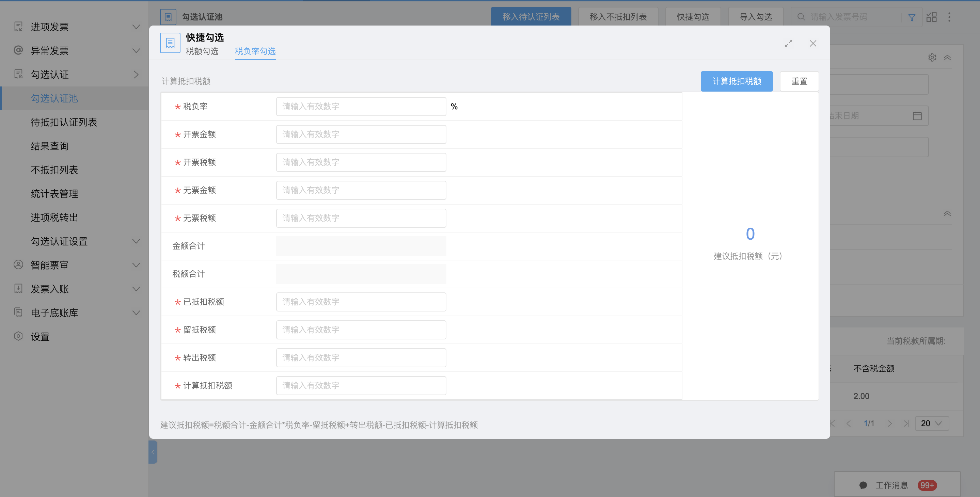The width and height of the screenshot is (980, 497).
Task: Open 统计表管理 in sidebar
Action: (54, 194)
